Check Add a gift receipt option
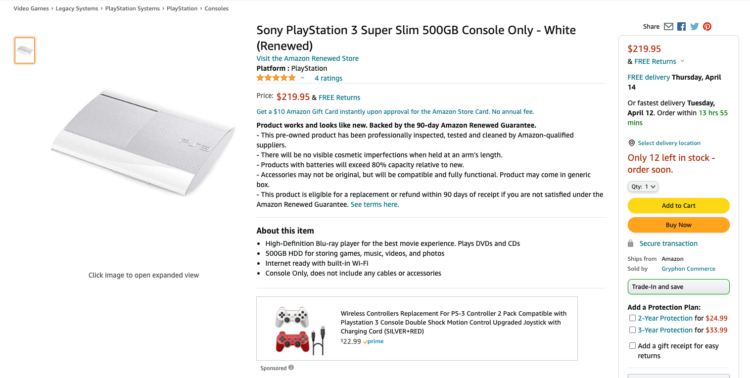The height and width of the screenshot is (378, 750). point(632,345)
